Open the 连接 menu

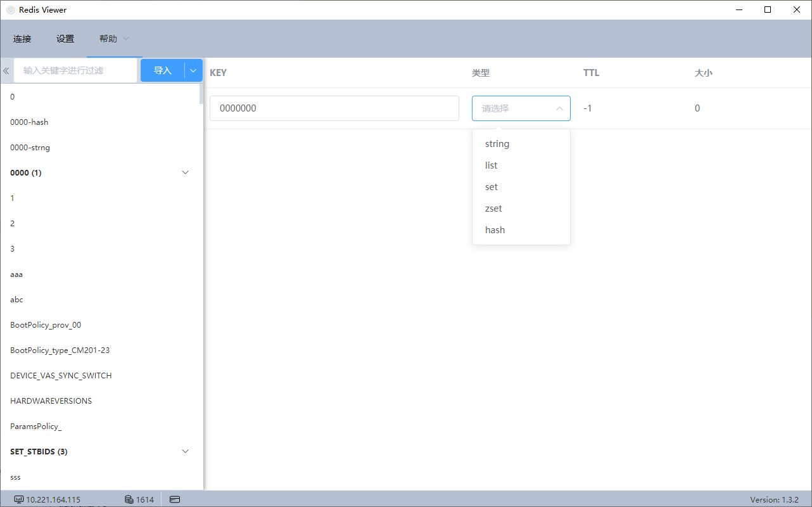[22, 39]
